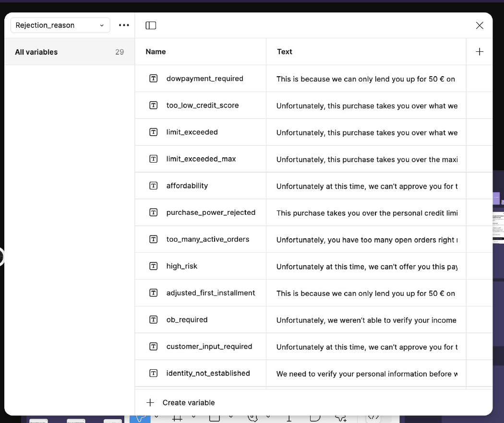Select the affordability variable name
The height and width of the screenshot is (423, 504).
point(187,186)
